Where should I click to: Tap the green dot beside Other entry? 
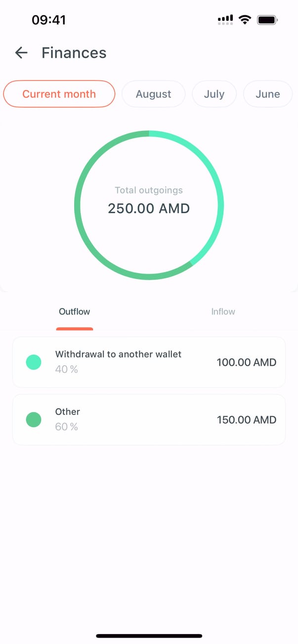click(34, 420)
